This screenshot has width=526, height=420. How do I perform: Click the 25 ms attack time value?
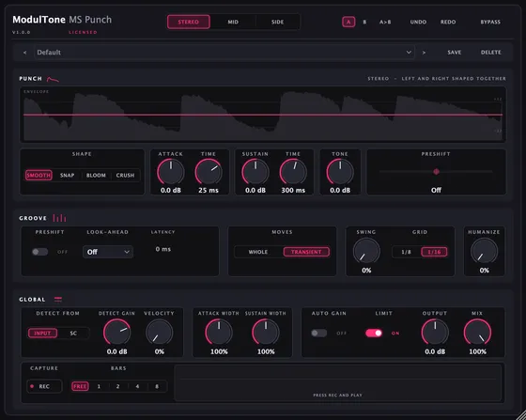click(x=209, y=190)
